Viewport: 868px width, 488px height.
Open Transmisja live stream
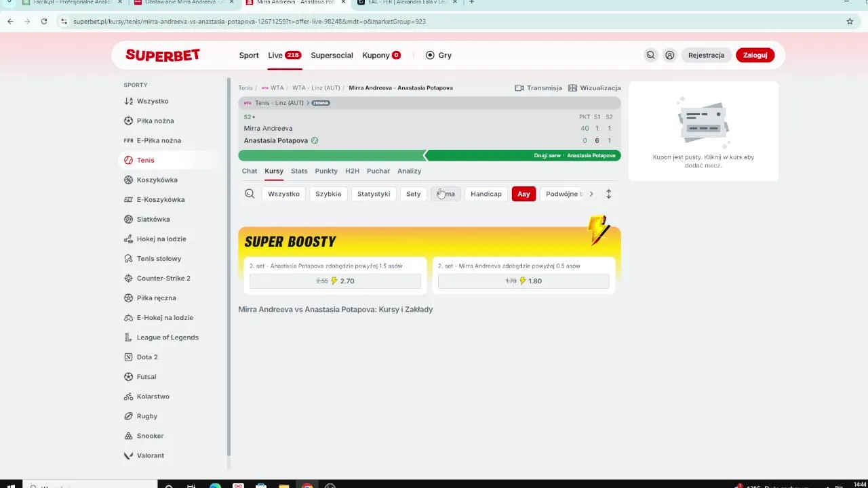click(x=538, y=88)
